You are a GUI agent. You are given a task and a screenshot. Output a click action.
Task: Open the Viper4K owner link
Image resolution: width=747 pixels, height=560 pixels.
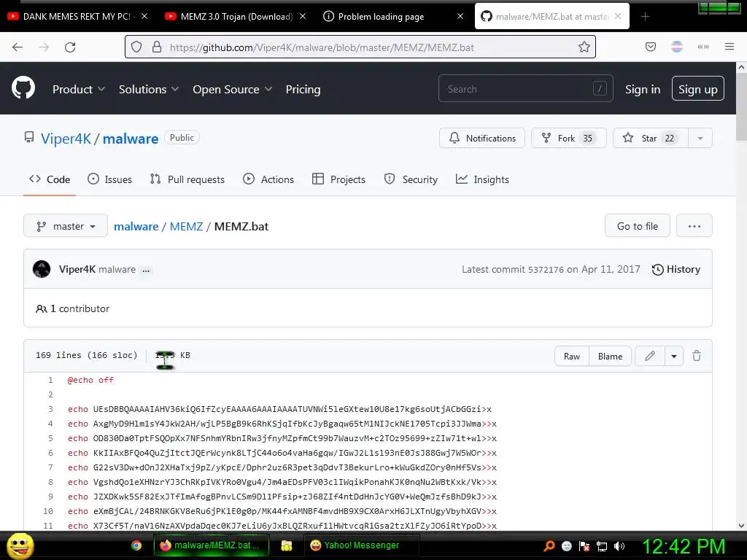coord(66,139)
